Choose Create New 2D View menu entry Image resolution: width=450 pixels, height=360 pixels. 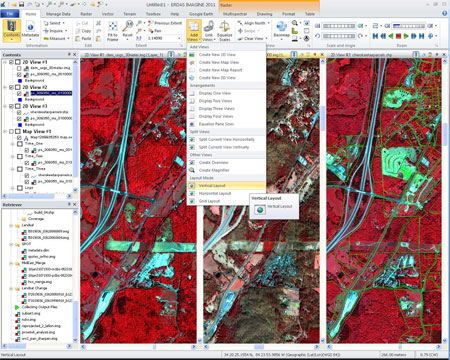(226, 55)
